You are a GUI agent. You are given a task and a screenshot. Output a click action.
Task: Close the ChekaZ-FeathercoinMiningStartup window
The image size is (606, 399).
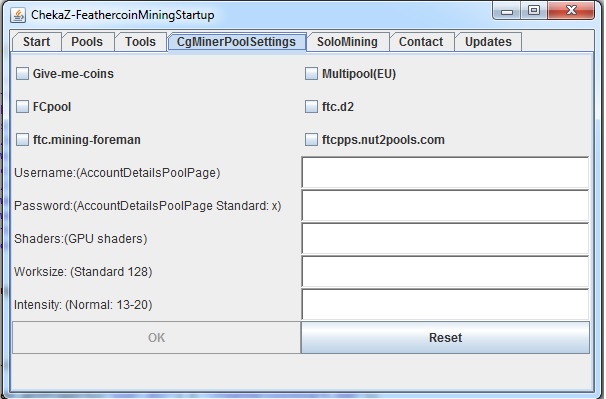pos(571,10)
